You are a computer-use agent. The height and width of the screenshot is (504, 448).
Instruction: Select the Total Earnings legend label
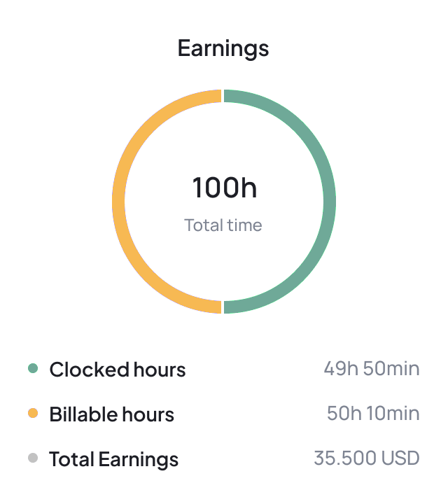click(x=114, y=459)
